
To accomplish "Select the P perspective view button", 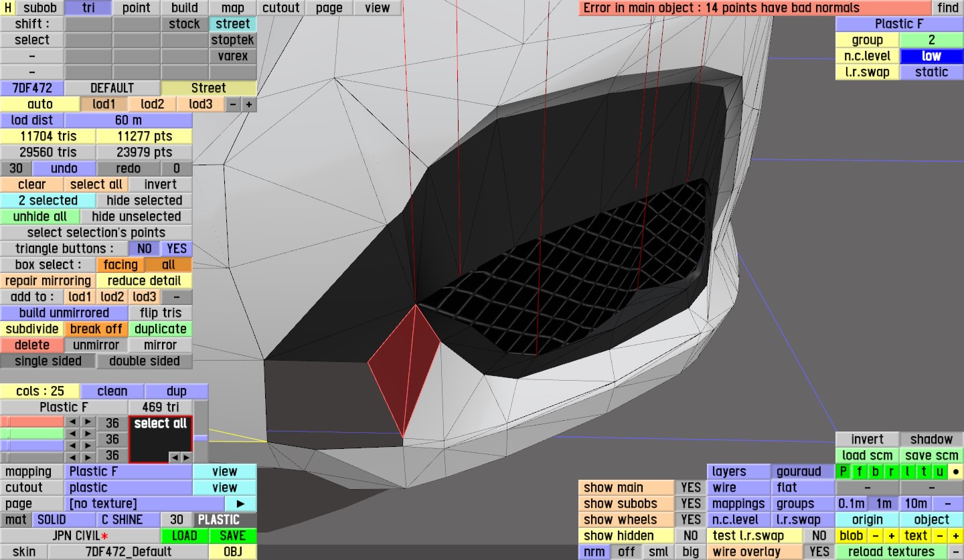I will pos(843,472).
